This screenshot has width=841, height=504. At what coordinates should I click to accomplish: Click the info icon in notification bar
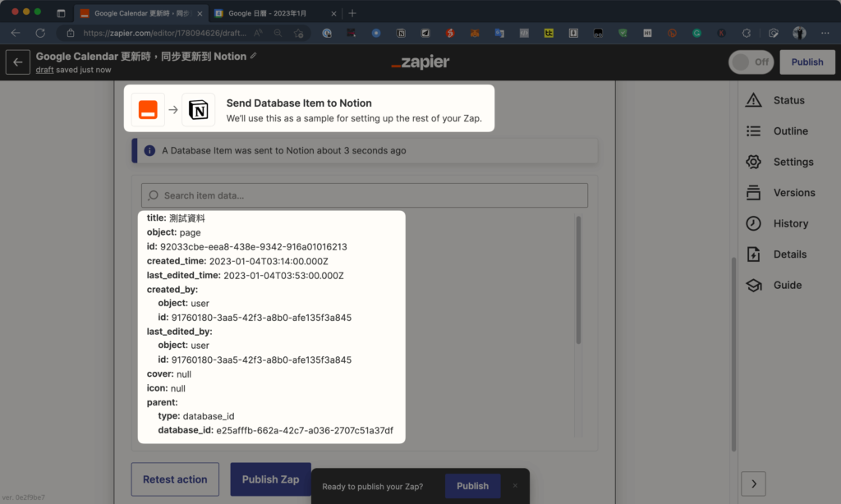(x=149, y=151)
